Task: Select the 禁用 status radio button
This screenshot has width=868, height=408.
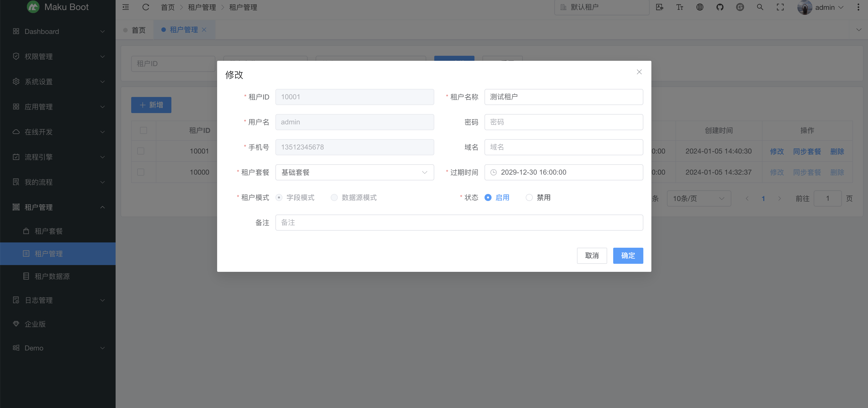Action: pos(529,197)
